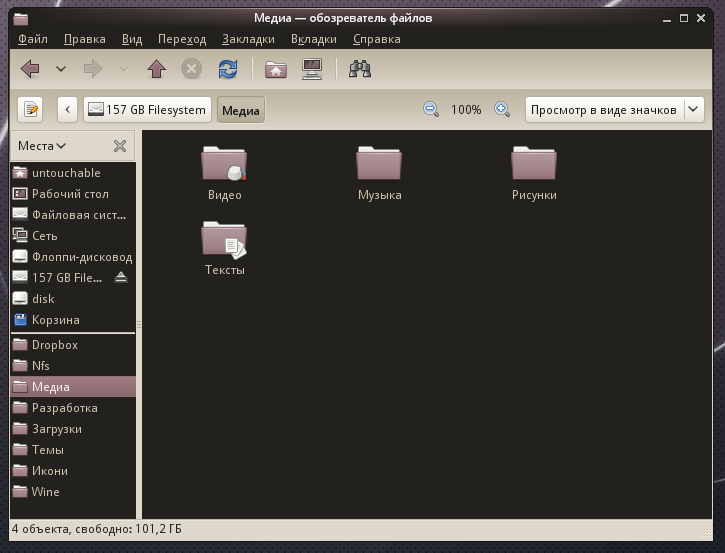Close the sidebar panel
The width and height of the screenshot is (725, 553).
(x=120, y=146)
